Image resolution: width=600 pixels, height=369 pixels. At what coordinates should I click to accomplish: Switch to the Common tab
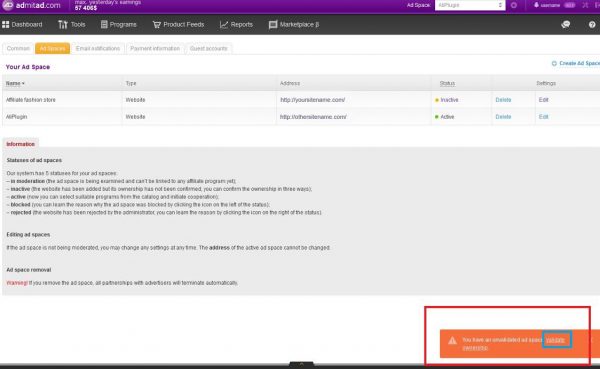[x=18, y=49]
